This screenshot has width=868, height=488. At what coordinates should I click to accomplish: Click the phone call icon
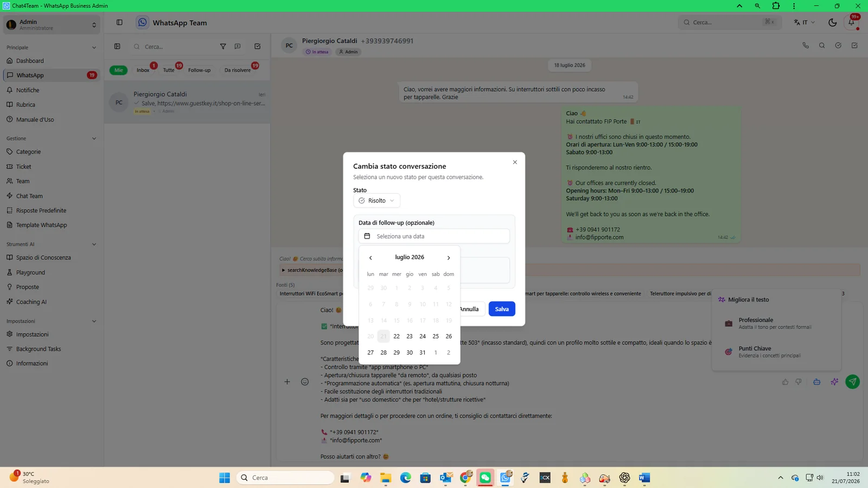[806, 46]
